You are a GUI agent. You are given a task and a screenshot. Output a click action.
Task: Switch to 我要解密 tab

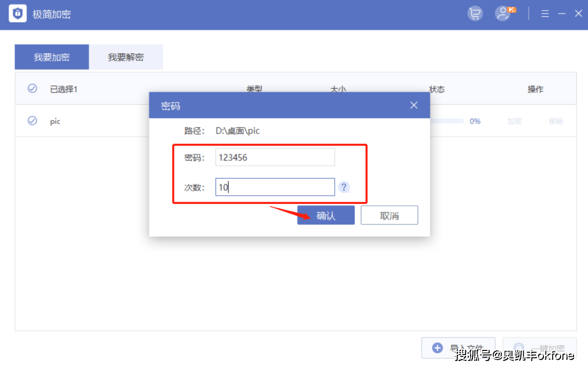click(126, 57)
